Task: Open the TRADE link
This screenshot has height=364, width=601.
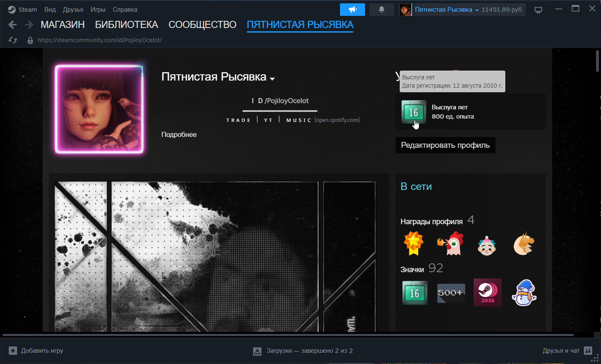Action: [x=238, y=120]
